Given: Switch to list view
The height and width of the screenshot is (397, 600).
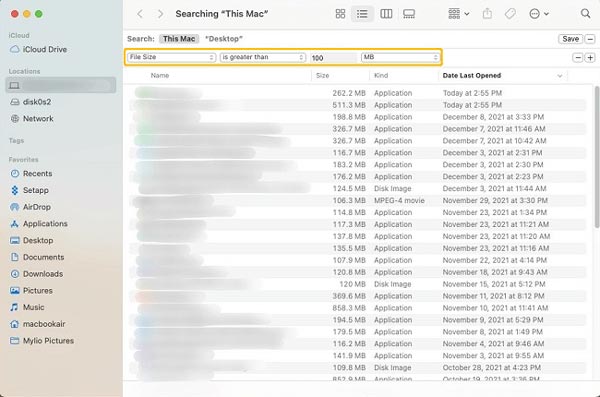Looking at the screenshot, I should coord(362,14).
